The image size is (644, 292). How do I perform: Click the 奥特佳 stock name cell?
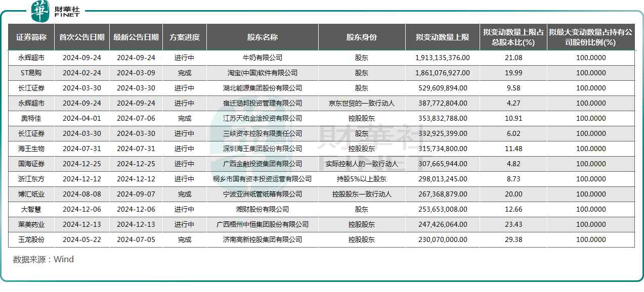tap(31, 119)
